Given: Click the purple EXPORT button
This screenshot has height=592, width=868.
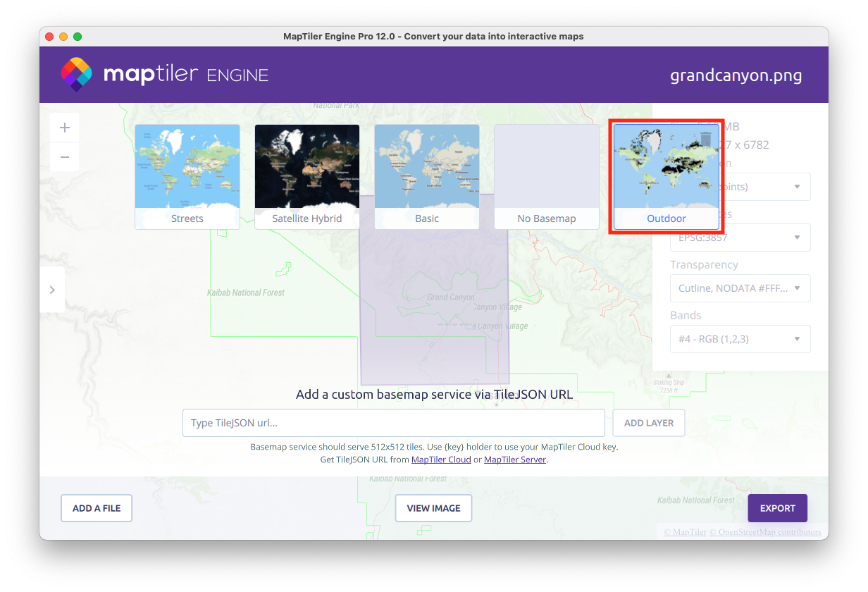Looking at the screenshot, I should point(777,508).
